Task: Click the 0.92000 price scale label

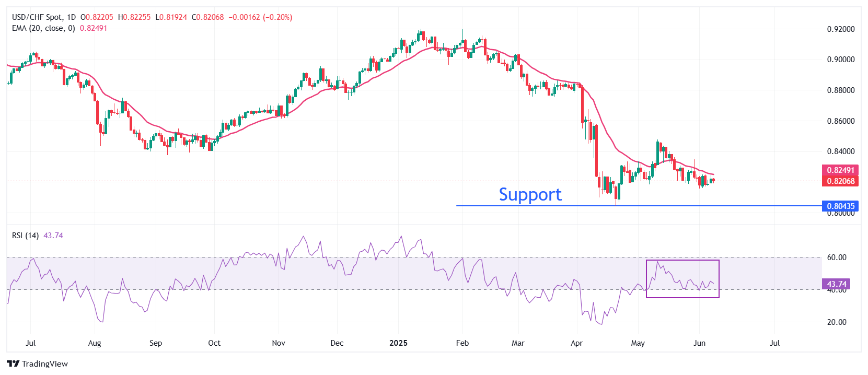Action: pos(841,29)
